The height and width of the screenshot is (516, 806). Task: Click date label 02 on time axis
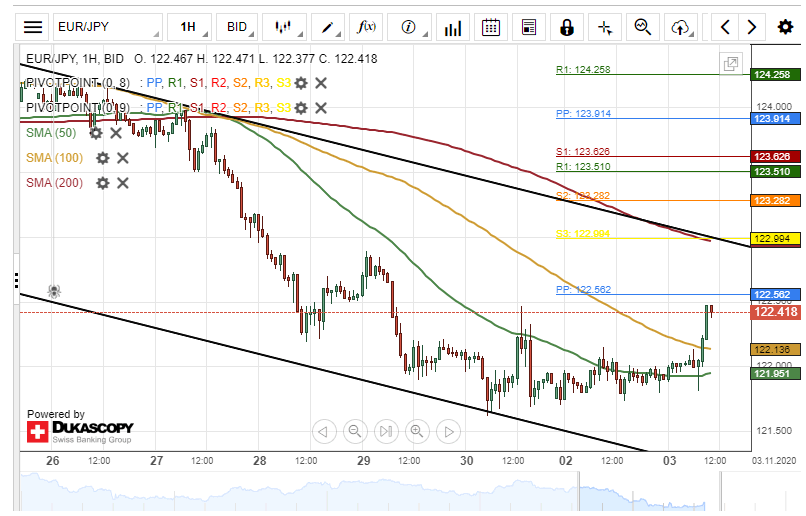click(565, 460)
